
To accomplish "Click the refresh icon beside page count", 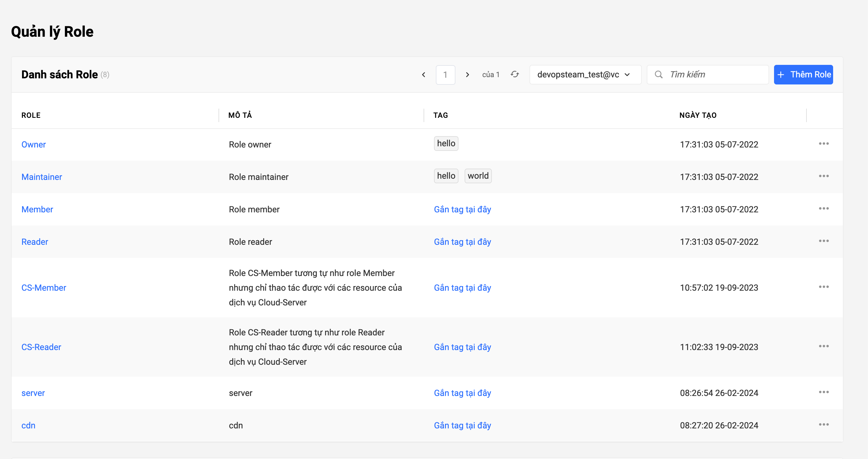I will [514, 74].
